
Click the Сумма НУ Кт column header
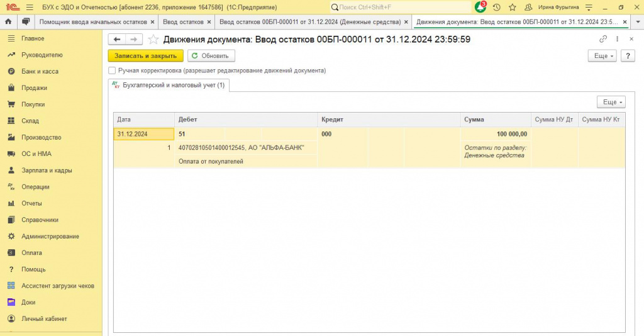point(601,120)
